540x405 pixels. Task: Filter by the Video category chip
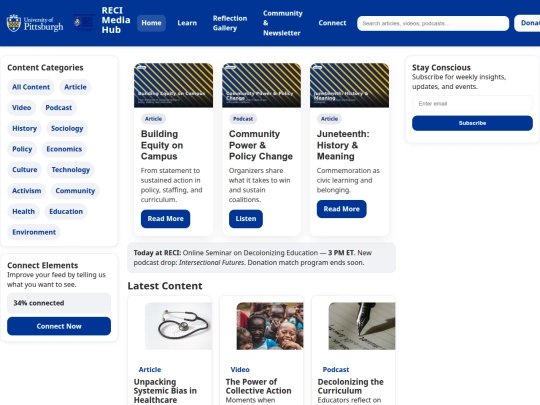click(21, 107)
